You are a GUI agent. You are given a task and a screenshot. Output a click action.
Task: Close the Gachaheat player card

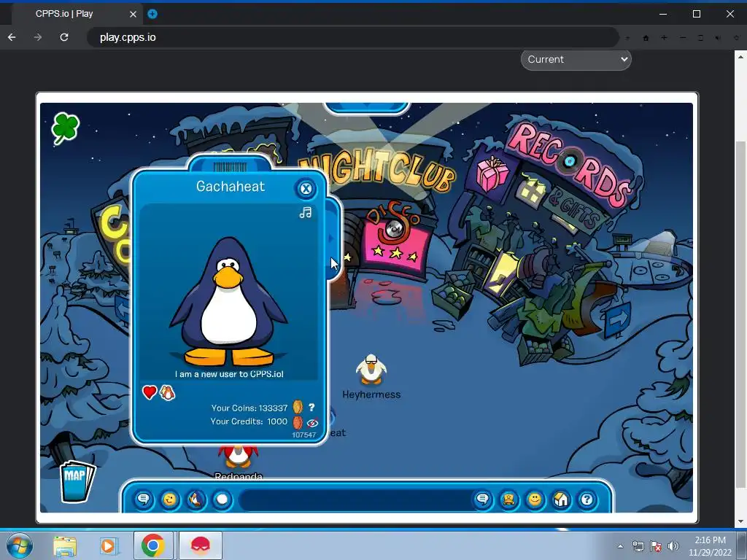(x=306, y=189)
